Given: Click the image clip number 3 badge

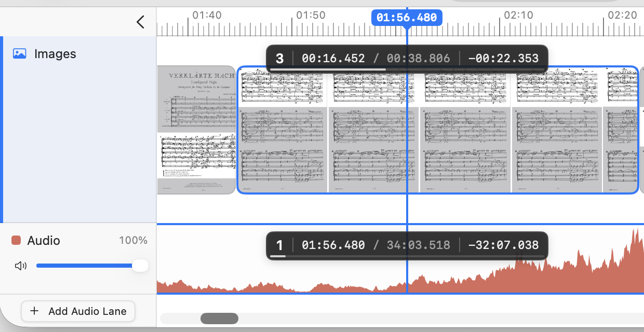Looking at the screenshot, I should pyautogui.click(x=279, y=59).
